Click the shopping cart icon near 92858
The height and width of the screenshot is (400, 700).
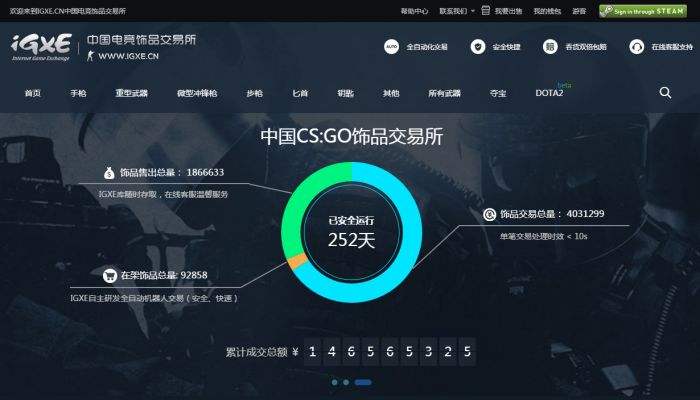pyautogui.click(x=110, y=275)
